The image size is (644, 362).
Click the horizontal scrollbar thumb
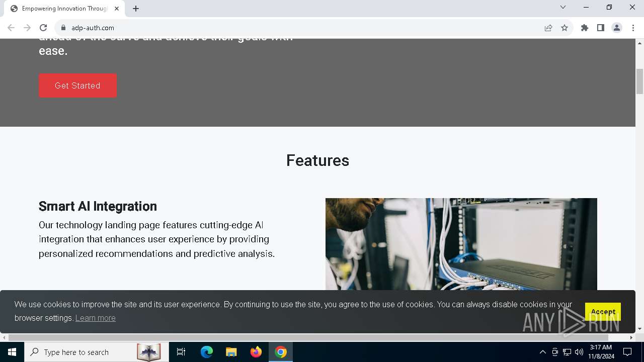click(x=308, y=337)
